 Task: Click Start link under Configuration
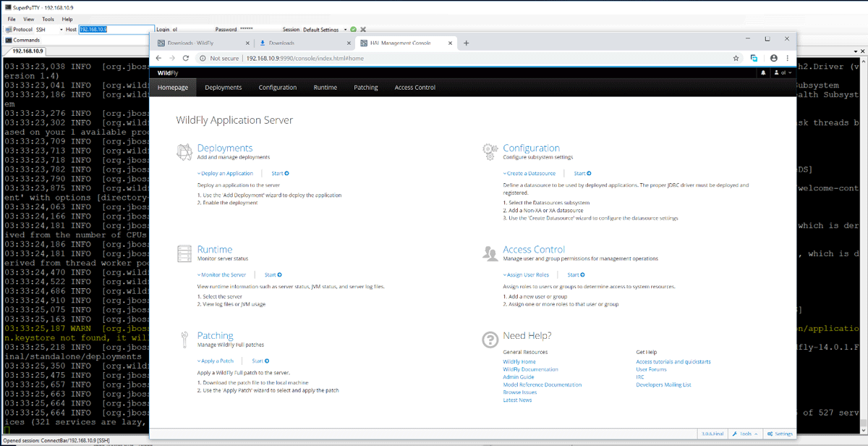tap(582, 174)
